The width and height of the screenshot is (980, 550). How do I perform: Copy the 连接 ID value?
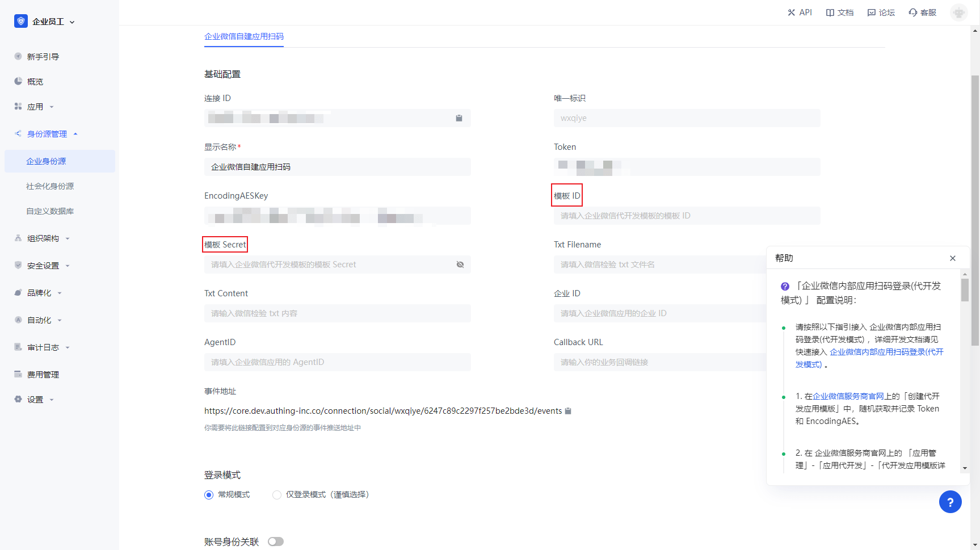point(459,118)
